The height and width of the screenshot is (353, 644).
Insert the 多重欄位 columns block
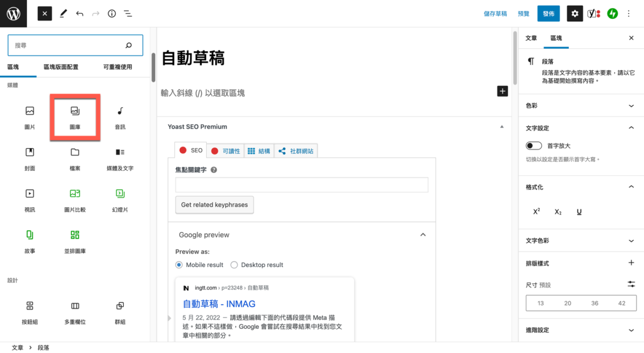75,313
